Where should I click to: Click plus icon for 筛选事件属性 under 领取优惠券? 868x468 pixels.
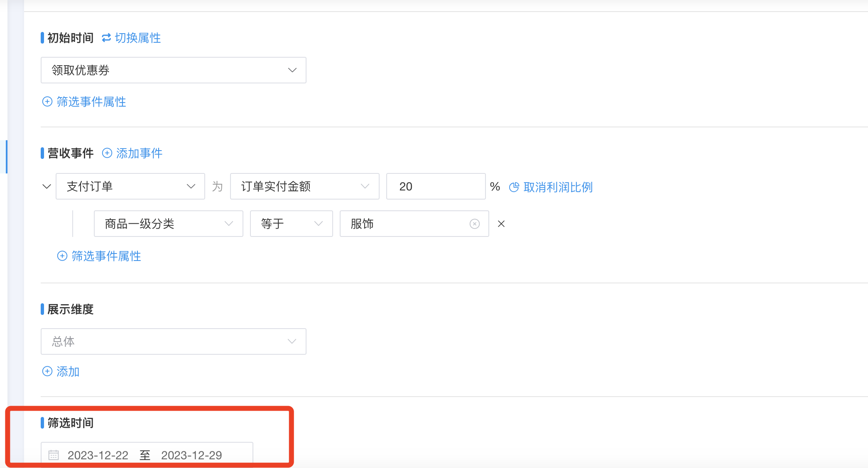47,102
